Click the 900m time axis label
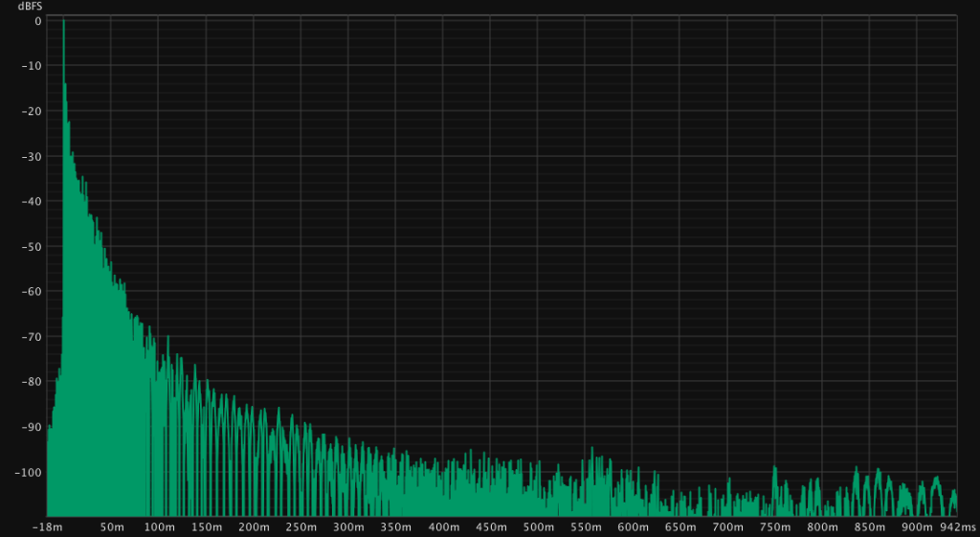 click(917, 527)
